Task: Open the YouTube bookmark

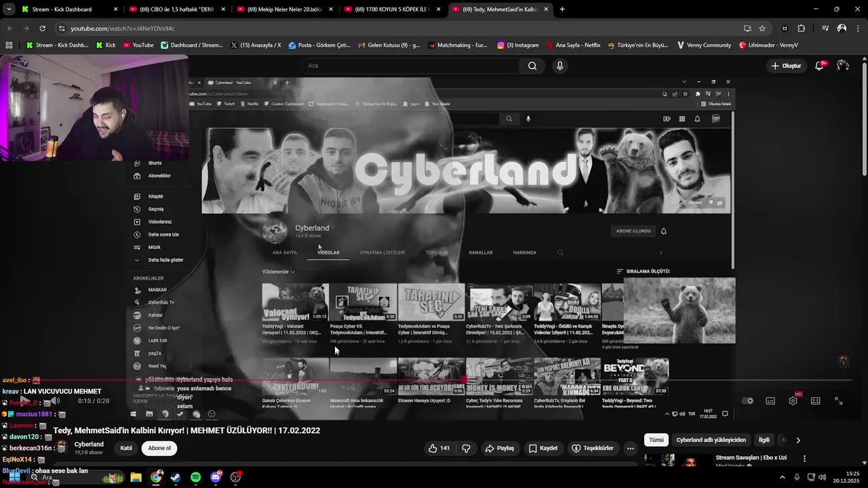Action: point(138,45)
